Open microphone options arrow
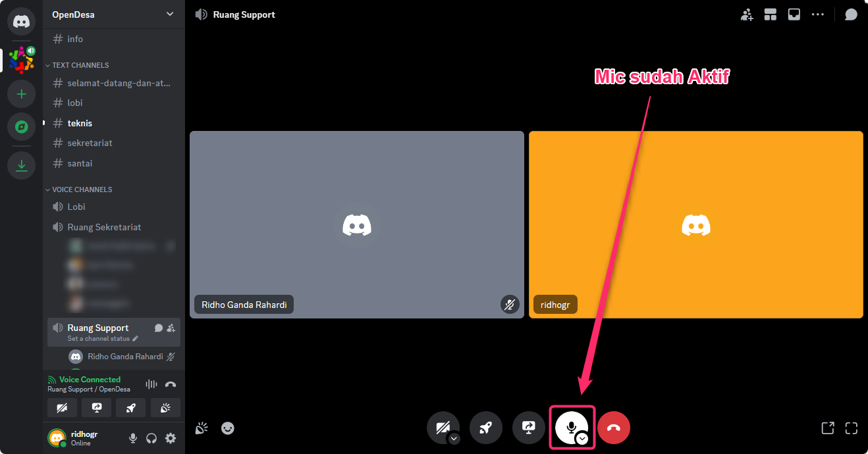The width and height of the screenshot is (868, 454). coord(582,439)
